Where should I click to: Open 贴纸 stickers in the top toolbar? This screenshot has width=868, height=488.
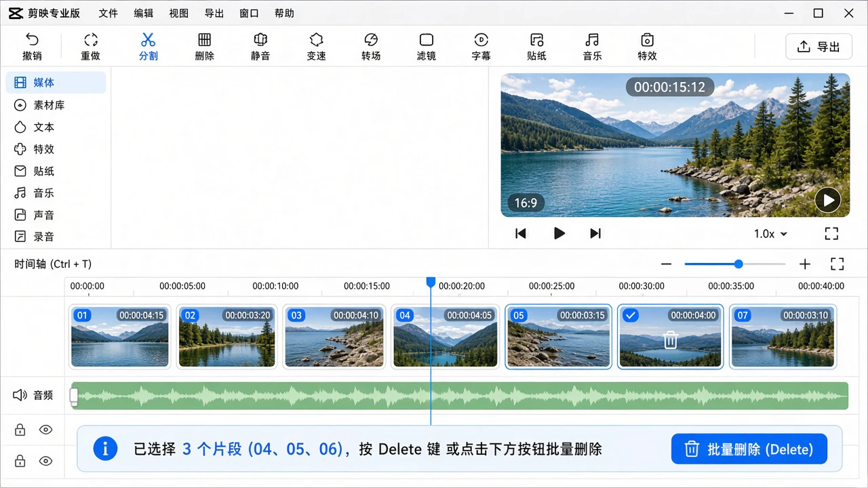coord(537,46)
